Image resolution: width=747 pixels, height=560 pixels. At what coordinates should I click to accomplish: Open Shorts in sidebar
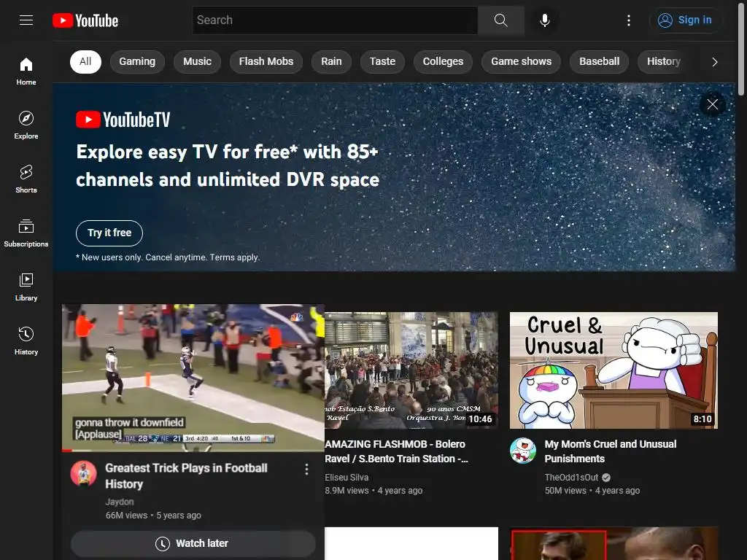point(26,179)
